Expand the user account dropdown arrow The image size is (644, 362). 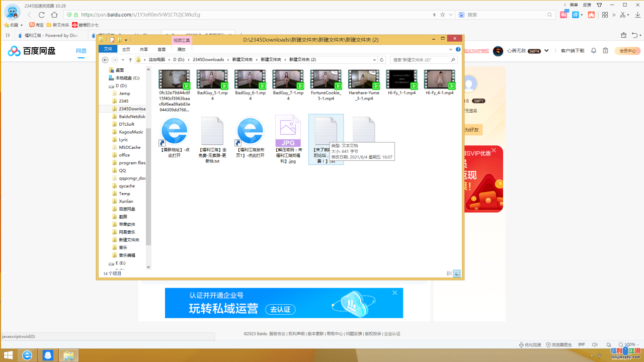[546, 51]
